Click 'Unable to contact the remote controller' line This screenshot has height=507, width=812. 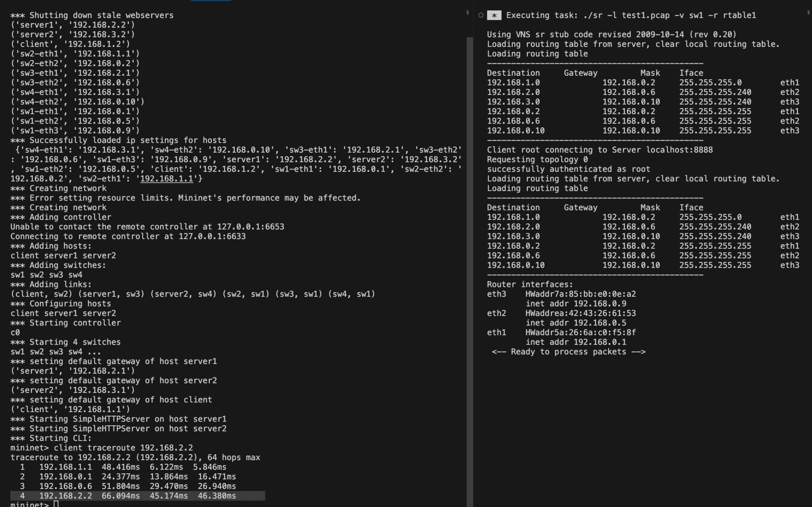tap(147, 227)
